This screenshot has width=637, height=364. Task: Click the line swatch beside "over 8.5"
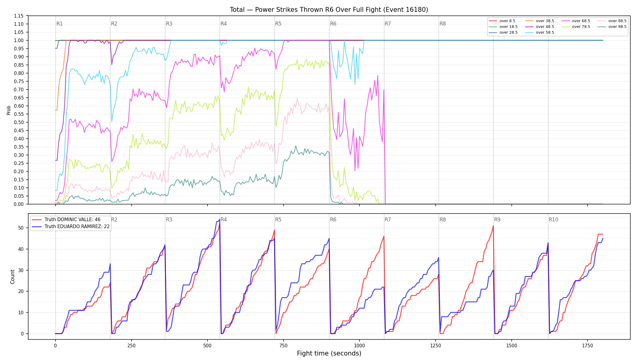pyautogui.click(x=493, y=21)
